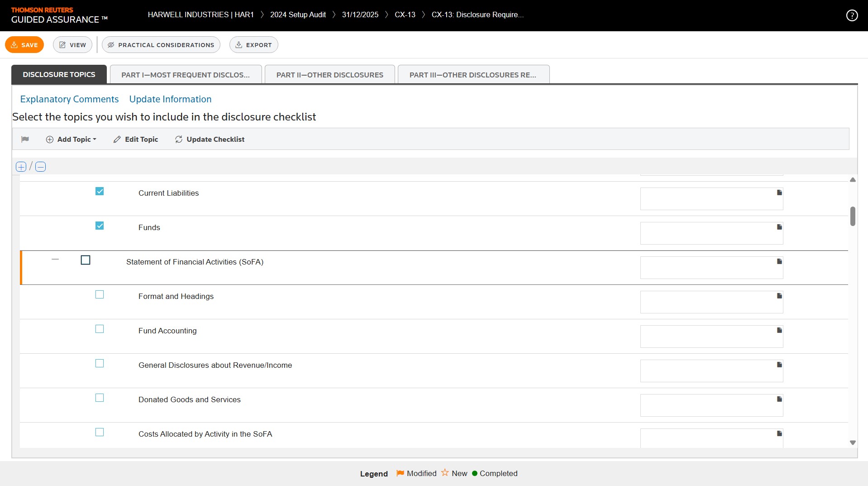Open Part I—Most Frequent Disclosures tab
The image size is (868, 486).
click(186, 75)
